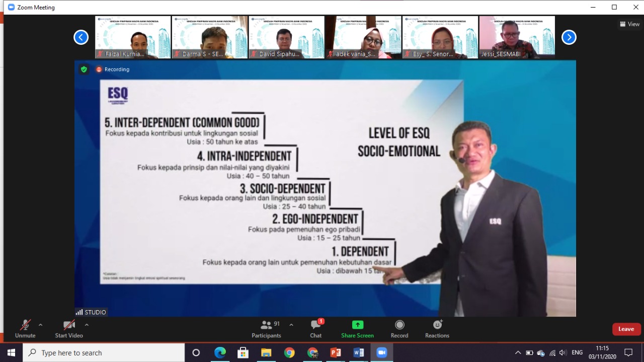This screenshot has width=644, height=362.
Task: Click the green encryption shield icon
Action: [84, 69]
